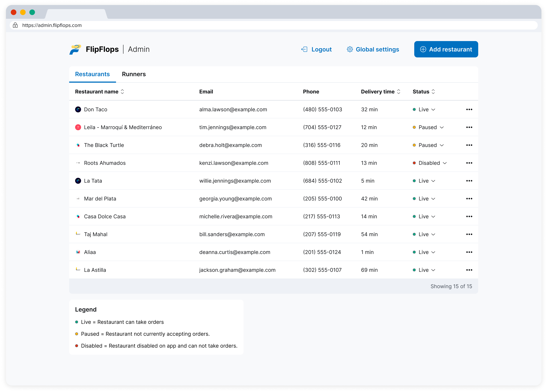Open three-dot menu for Roots Ahumados
547x392 pixels.
coord(469,163)
